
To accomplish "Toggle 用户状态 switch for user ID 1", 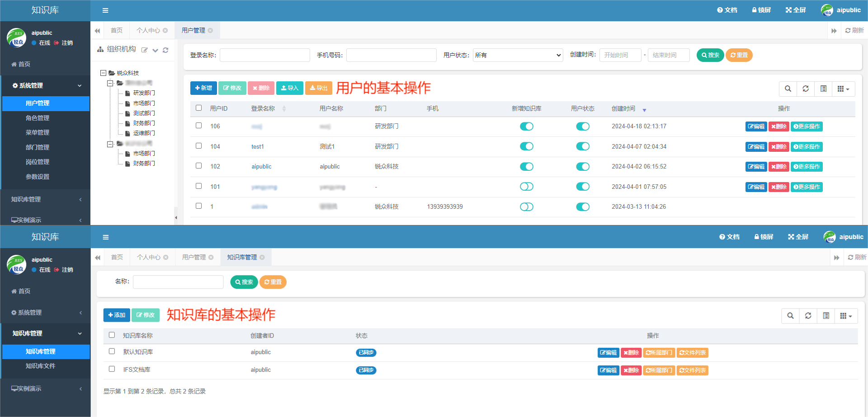I will click(583, 207).
